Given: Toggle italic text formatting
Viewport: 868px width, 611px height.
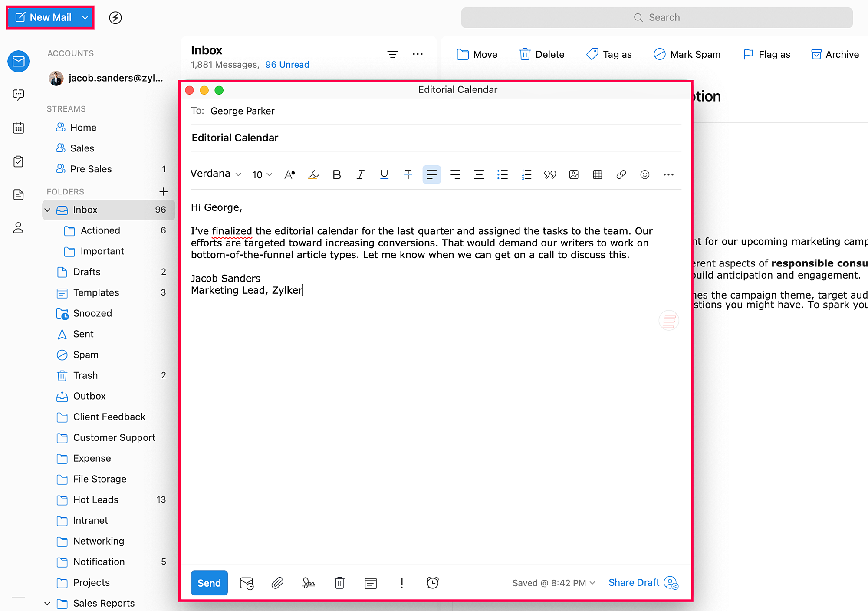Looking at the screenshot, I should tap(360, 174).
